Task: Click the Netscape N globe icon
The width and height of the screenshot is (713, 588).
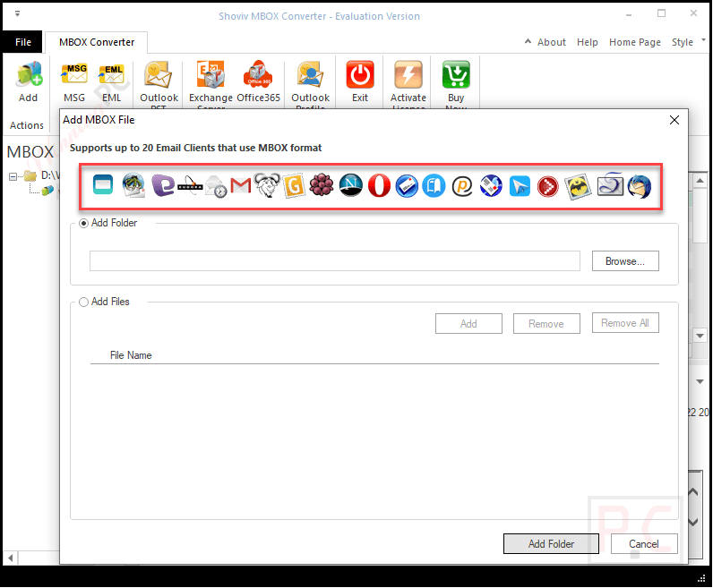Action: point(351,185)
